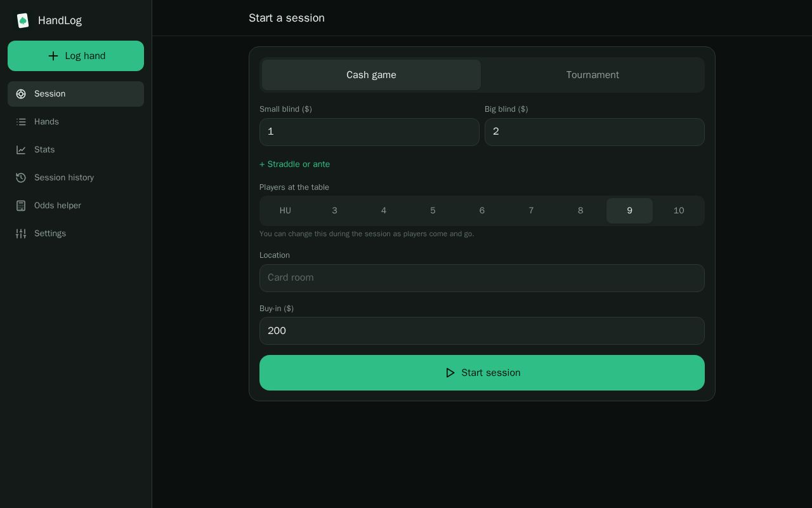
Task: Start the session with the green button
Action: pos(482,373)
